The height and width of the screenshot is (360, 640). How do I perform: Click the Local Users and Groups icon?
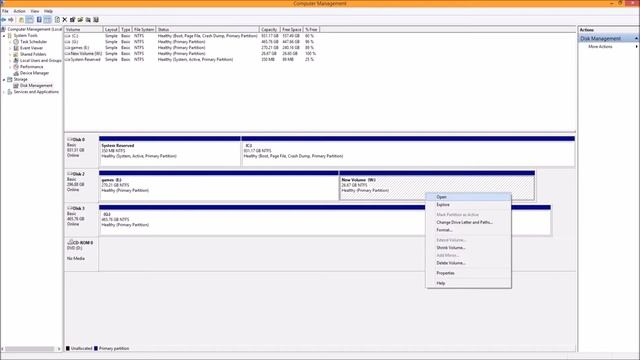point(16,60)
